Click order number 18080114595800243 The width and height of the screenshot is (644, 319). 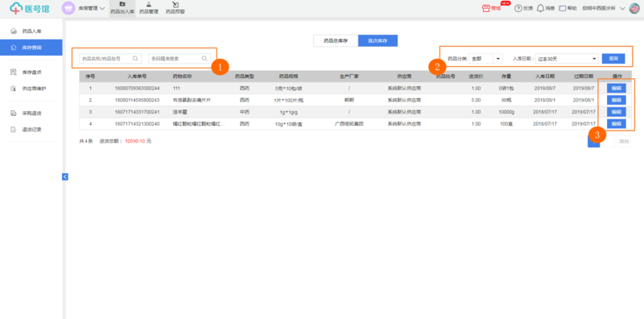point(137,100)
